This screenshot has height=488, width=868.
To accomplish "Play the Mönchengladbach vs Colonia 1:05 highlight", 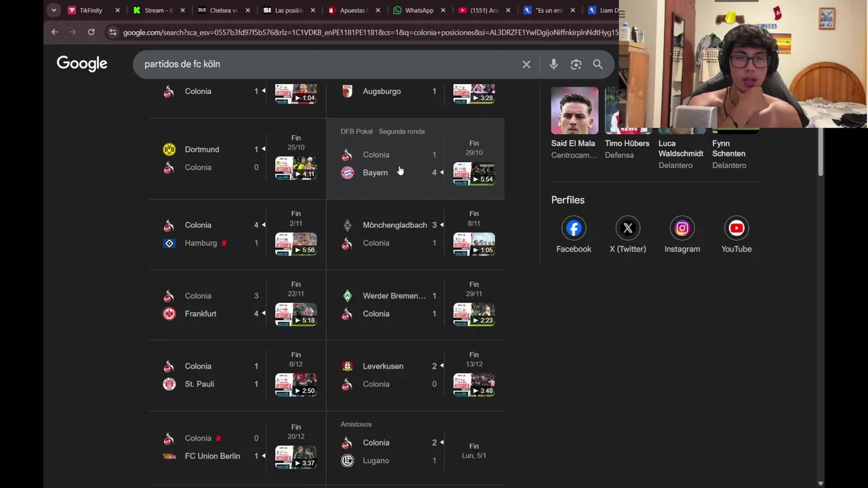I will coord(474,244).
